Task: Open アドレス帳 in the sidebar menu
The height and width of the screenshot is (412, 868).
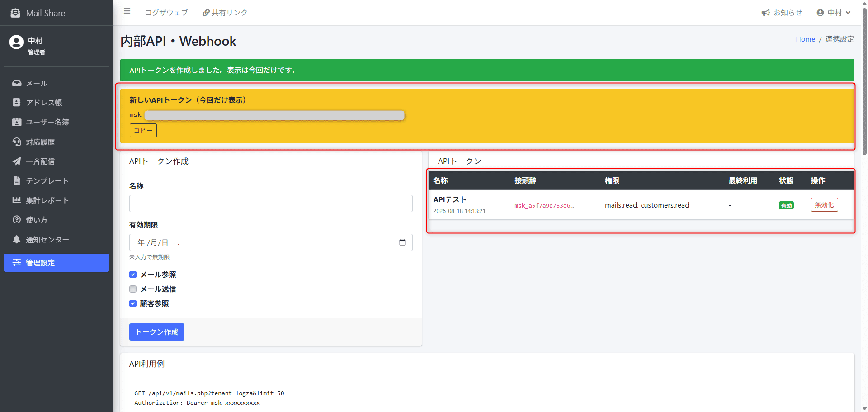Action: 57,103
